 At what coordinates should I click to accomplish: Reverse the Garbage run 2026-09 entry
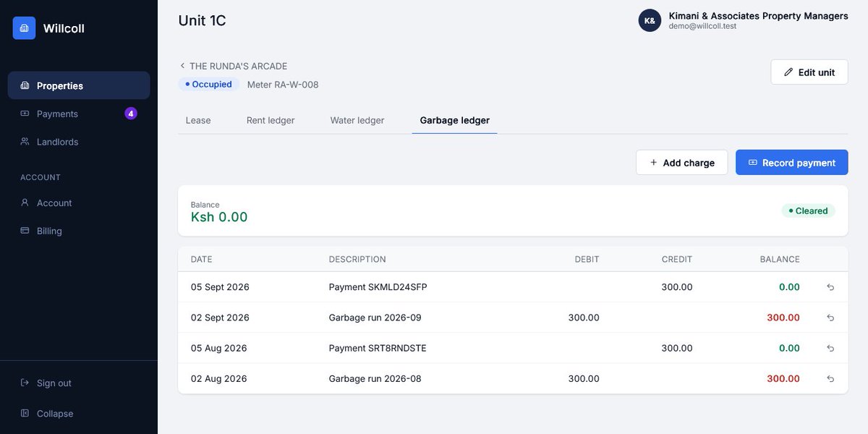point(830,318)
